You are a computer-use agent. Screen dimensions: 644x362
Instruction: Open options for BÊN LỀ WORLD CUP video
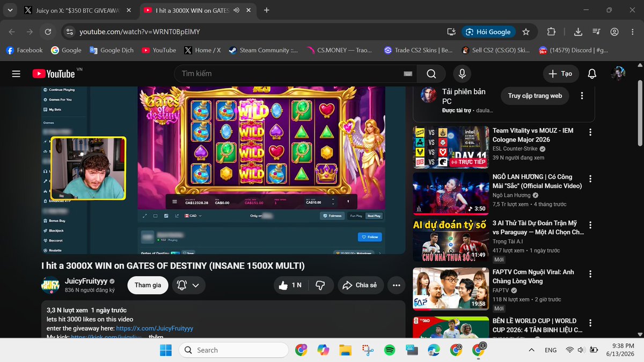(590, 323)
